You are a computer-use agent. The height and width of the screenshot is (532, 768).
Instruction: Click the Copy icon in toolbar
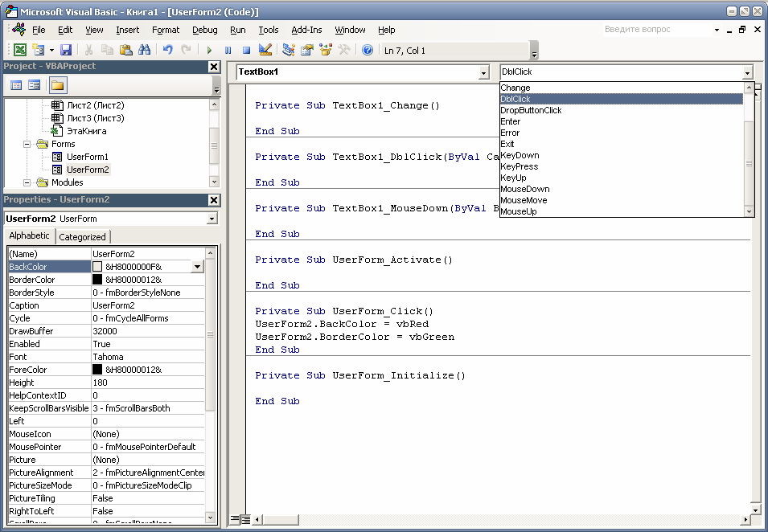107,50
